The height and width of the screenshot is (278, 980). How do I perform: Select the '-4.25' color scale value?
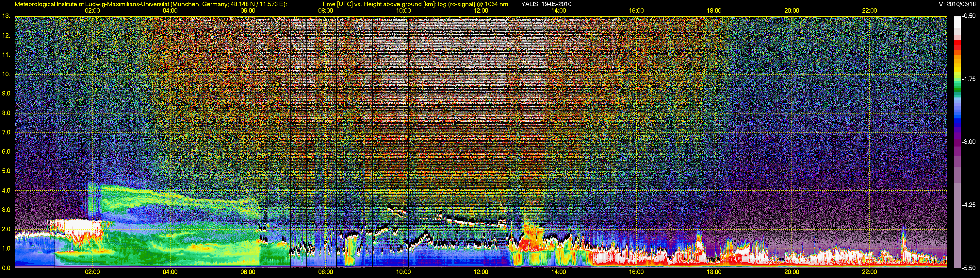969,205
